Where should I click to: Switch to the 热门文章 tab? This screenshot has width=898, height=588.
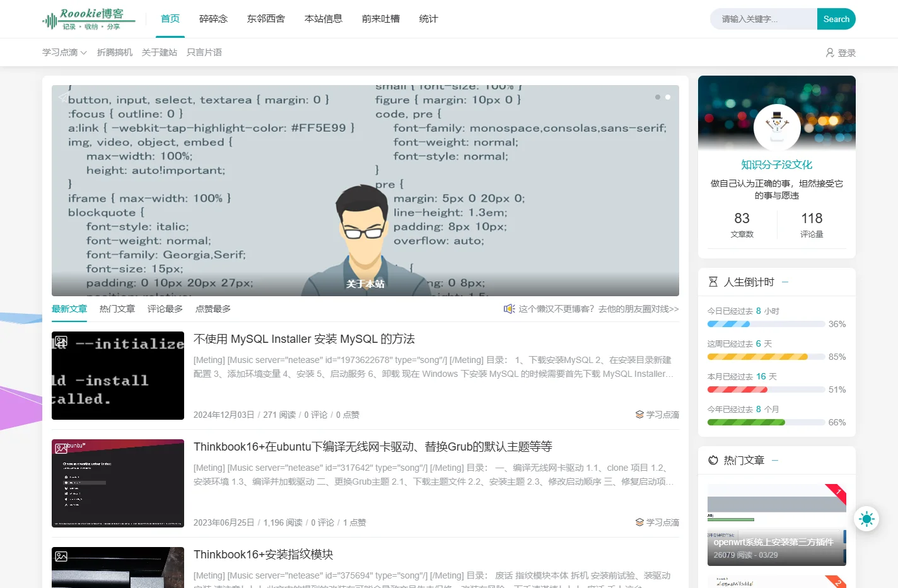pyautogui.click(x=117, y=309)
